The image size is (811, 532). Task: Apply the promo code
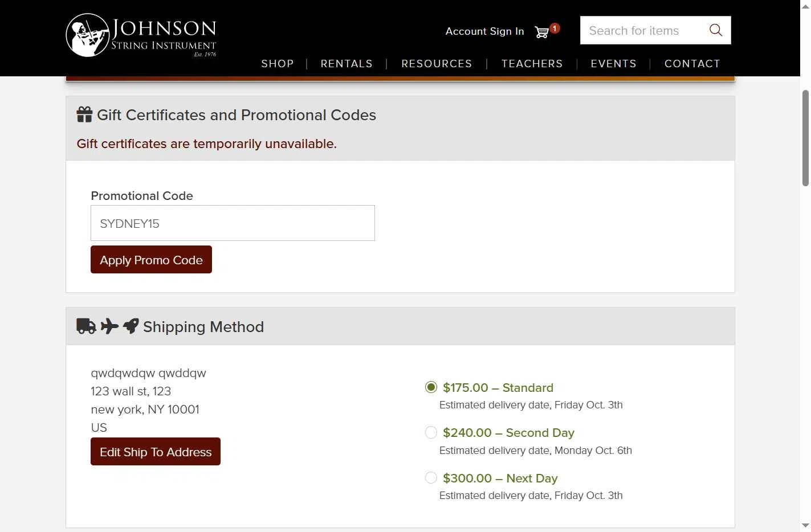pos(151,260)
